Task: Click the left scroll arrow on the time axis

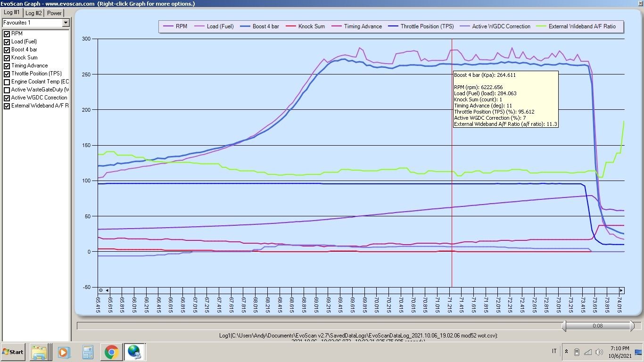Action: tap(107, 290)
